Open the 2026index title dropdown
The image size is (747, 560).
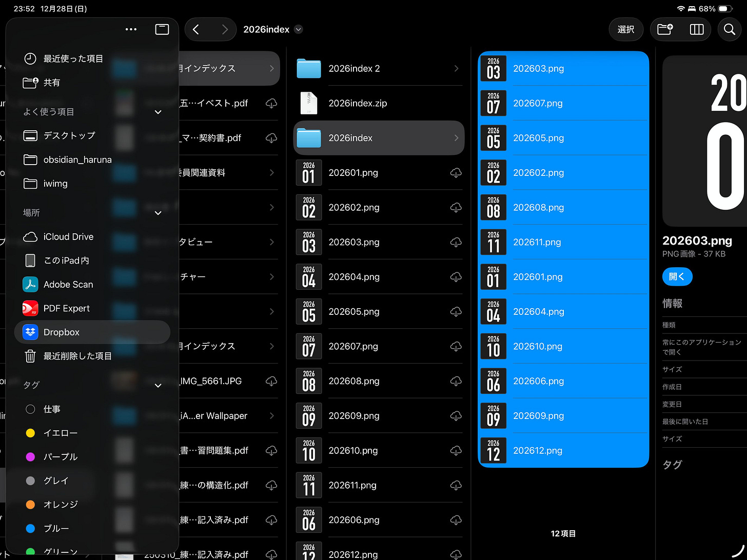point(299,29)
